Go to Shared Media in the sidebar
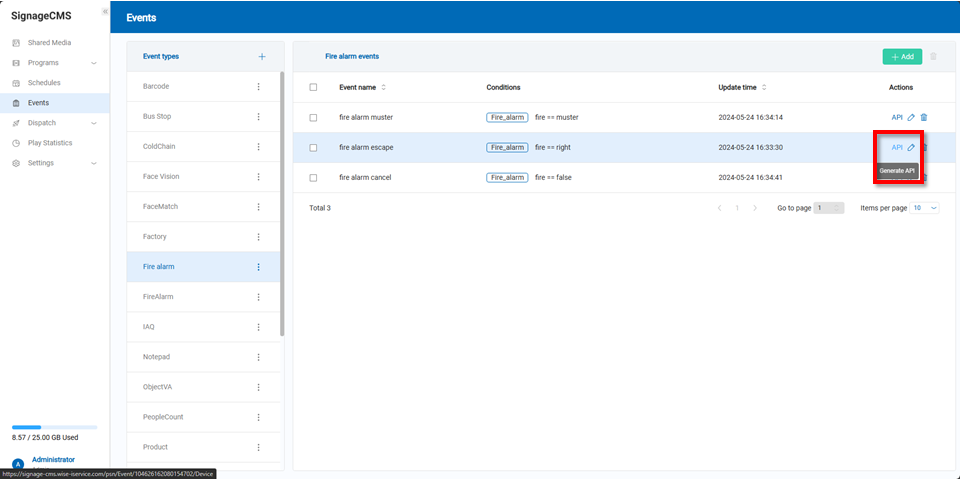This screenshot has height=480, width=960. [x=49, y=43]
